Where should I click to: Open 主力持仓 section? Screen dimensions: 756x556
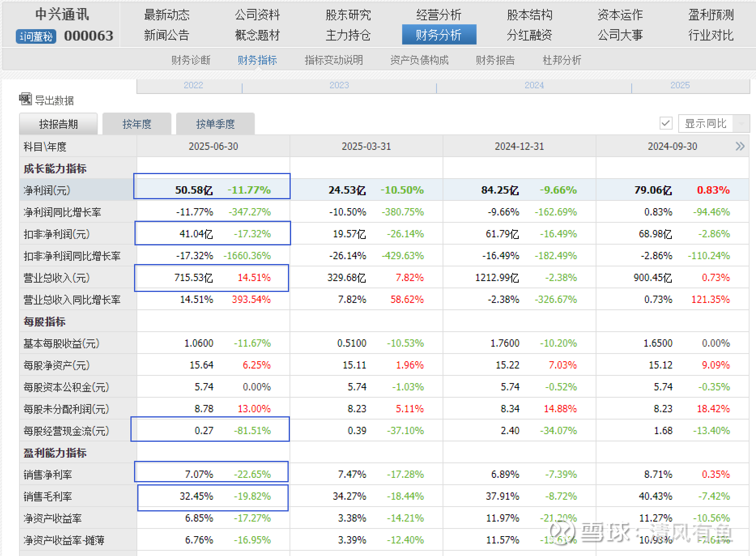tap(348, 35)
